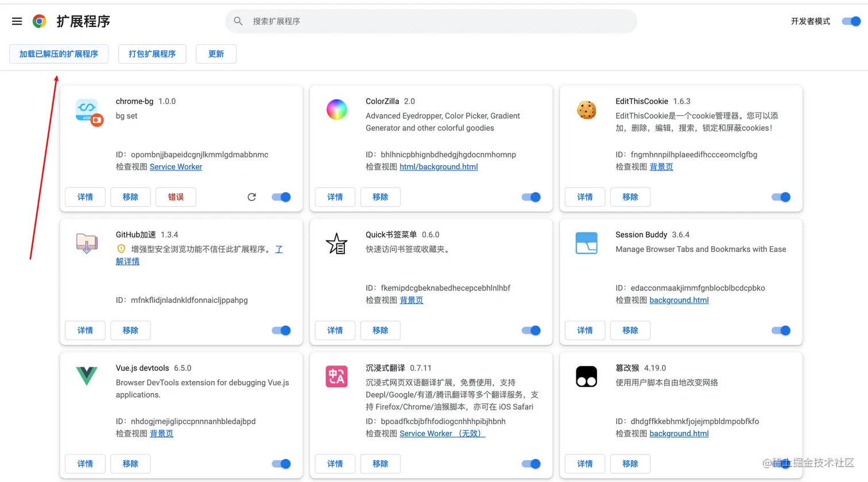The width and height of the screenshot is (868, 482).
Task: Open 篡改猴 background.html link
Action: (679, 434)
